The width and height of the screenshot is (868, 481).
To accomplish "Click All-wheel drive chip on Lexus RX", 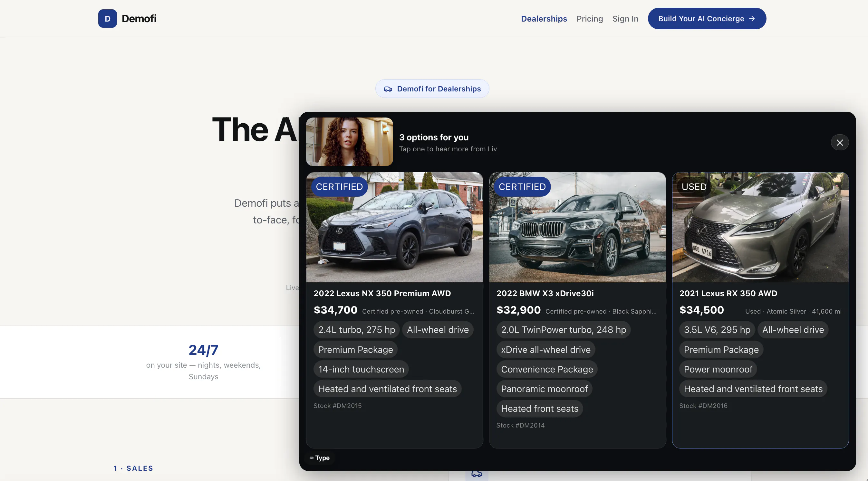I will pos(793,330).
